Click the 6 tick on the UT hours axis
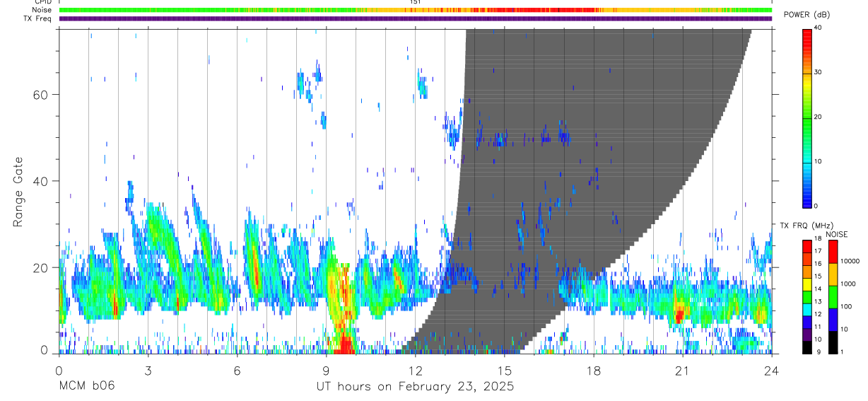The width and height of the screenshot is (868, 401). click(237, 371)
